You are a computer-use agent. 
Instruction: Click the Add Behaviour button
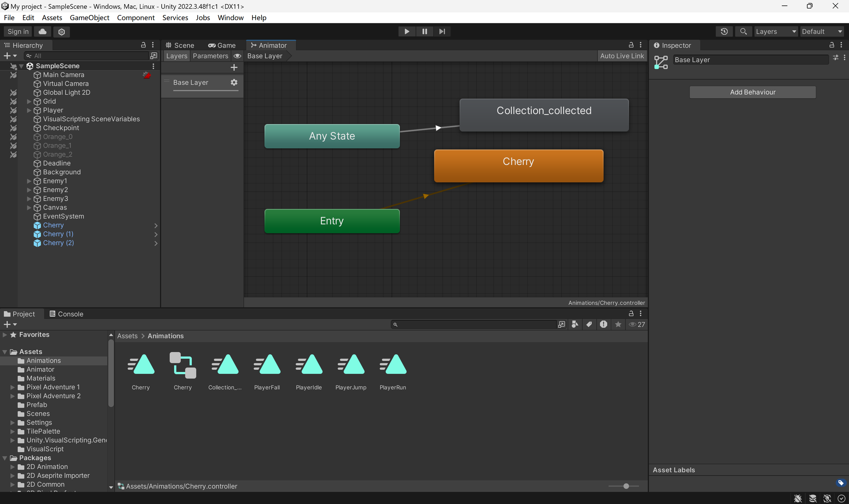pos(752,92)
